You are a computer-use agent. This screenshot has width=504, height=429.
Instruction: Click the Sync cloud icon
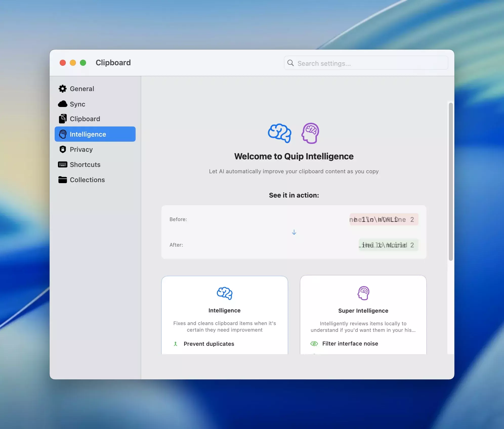click(x=62, y=104)
